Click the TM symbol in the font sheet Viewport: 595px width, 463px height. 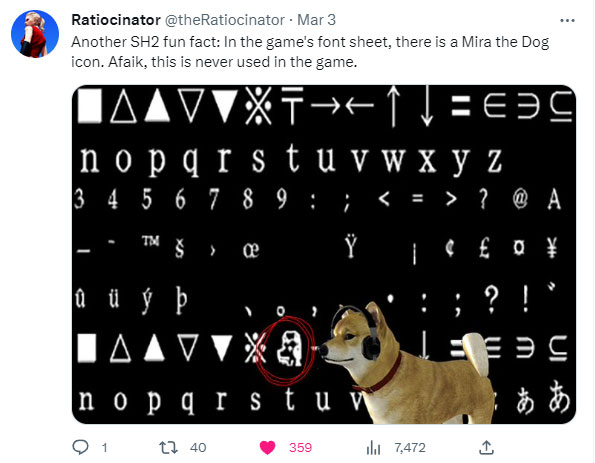coord(151,241)
